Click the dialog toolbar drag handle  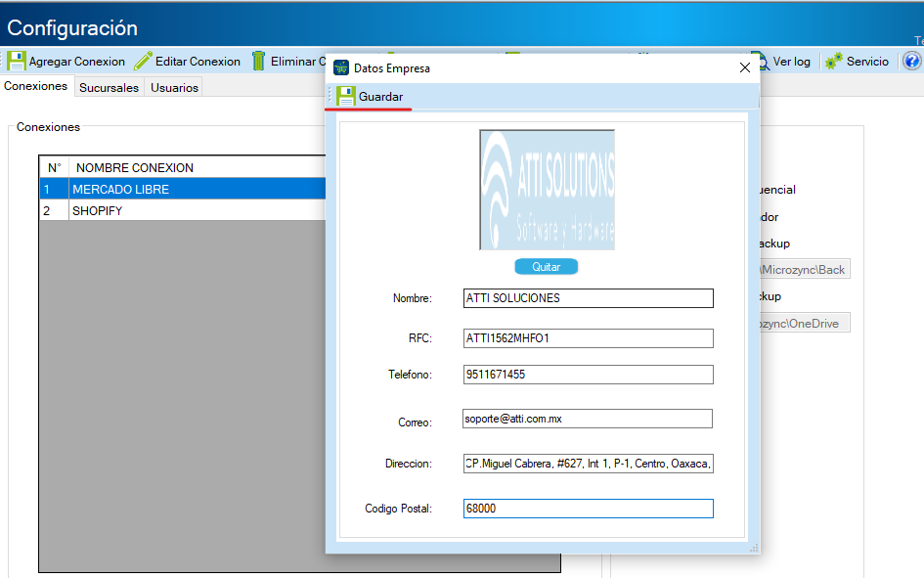330,96
